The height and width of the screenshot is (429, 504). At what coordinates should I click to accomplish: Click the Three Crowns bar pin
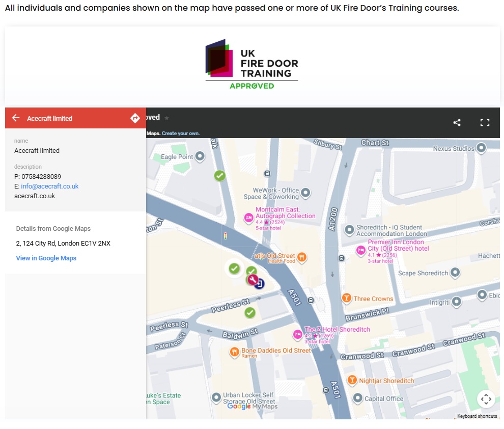347,298
